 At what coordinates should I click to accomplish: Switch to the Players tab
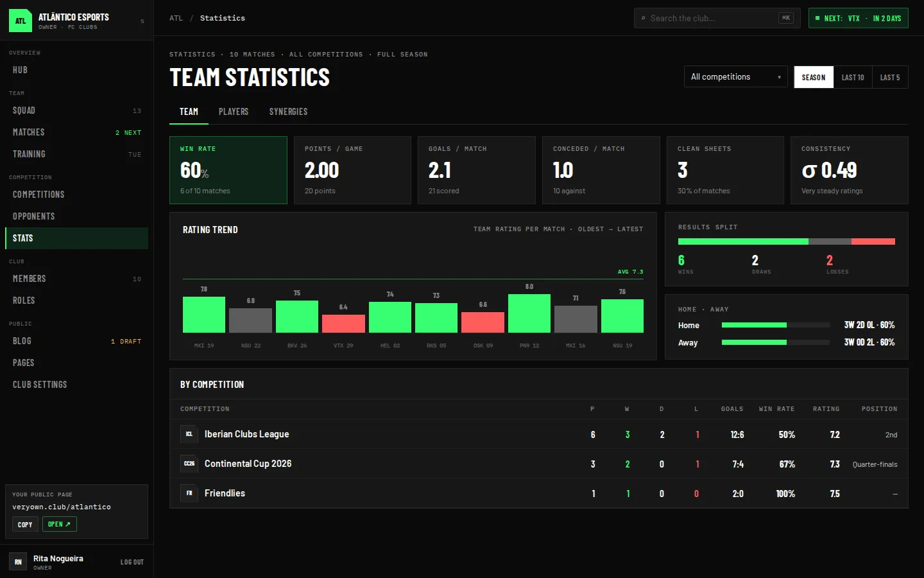234,112
